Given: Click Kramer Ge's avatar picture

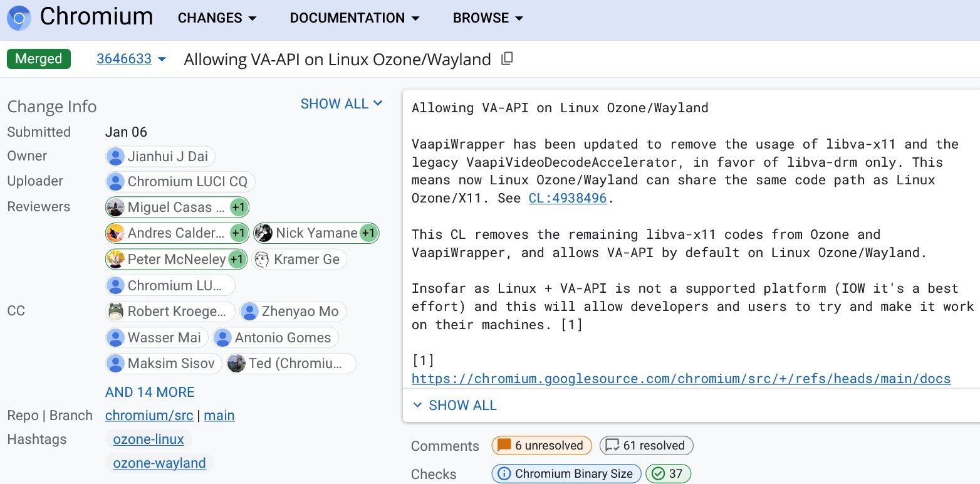Looking at the screenshot, I should [x=261, y=259].
